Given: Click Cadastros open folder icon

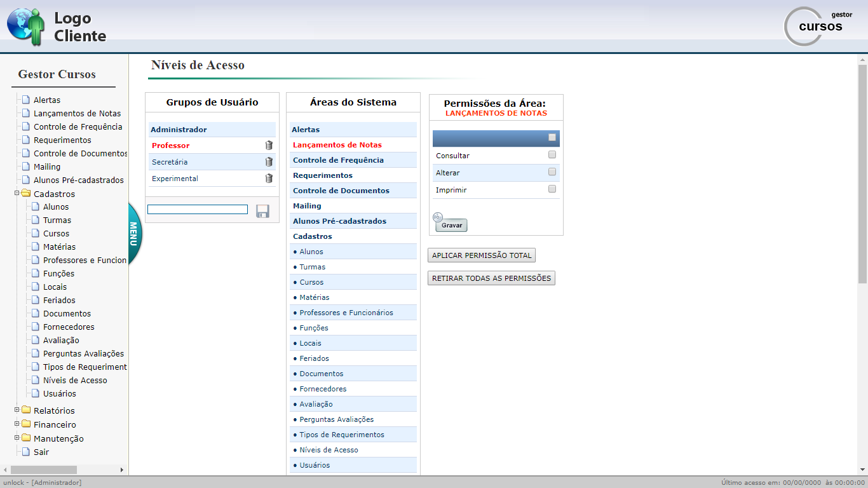Looking at the screenshot, I should [26, 193].
